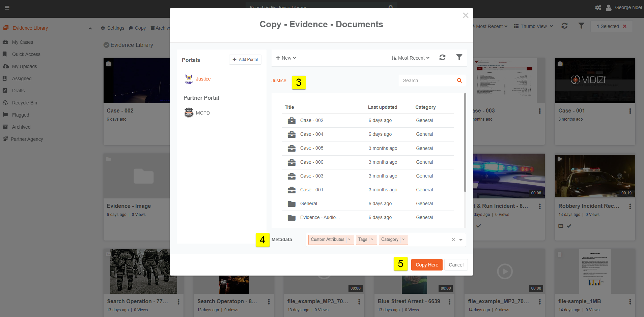Remove the Custom Attributes metadata tag
The image size is (644, 317).
click(x=349, y=240)
